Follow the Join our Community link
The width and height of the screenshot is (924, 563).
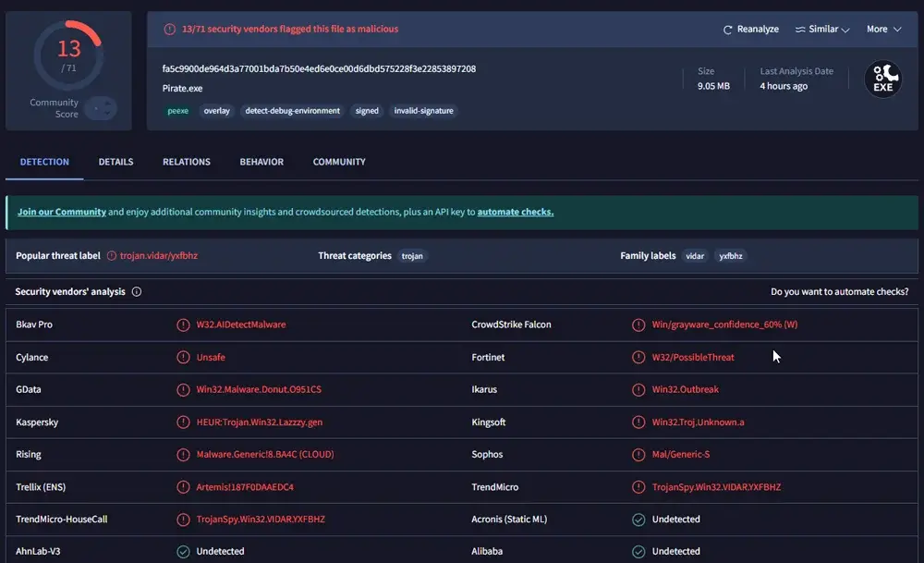tap(61, 212)
